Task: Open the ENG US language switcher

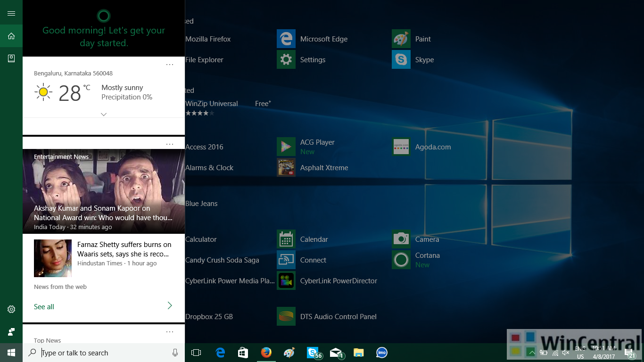Action: [580, 353]
